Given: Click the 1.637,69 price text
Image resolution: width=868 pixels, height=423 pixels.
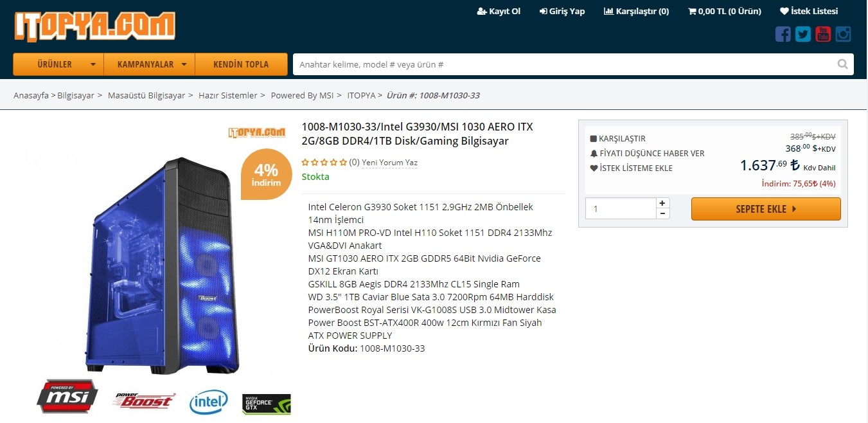Looking at the screenshot, I should tap(769, 165).
